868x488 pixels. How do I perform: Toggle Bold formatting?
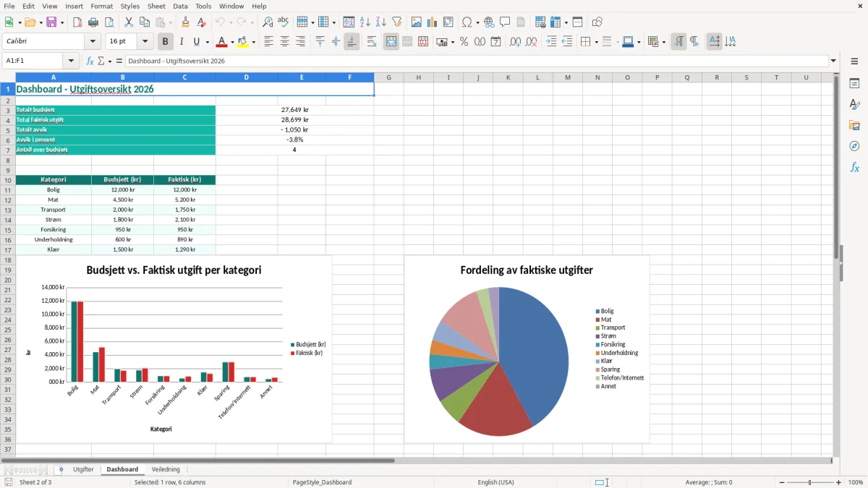[x=166, y=42]
